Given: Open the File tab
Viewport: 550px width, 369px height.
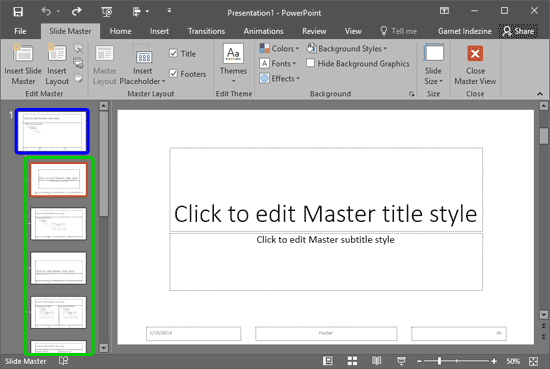Looking at the screenshot, I should [x=20, y=31].
